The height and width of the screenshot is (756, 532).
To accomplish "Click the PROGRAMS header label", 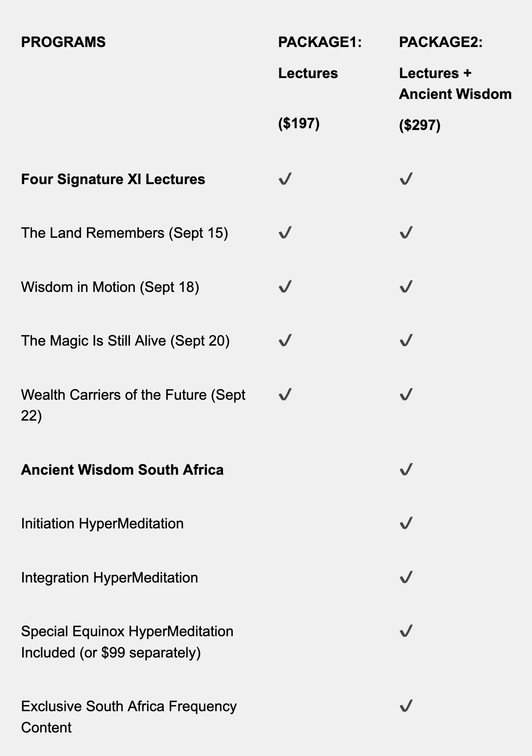I will [63, 42].
